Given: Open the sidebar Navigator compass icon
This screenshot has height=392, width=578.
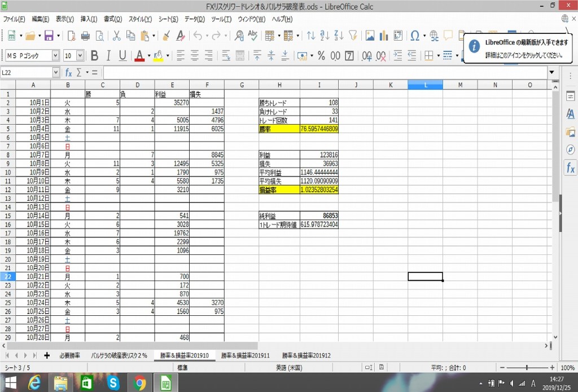Looking at the screenshot, I should pyautogui.click(x=570, y=149).
